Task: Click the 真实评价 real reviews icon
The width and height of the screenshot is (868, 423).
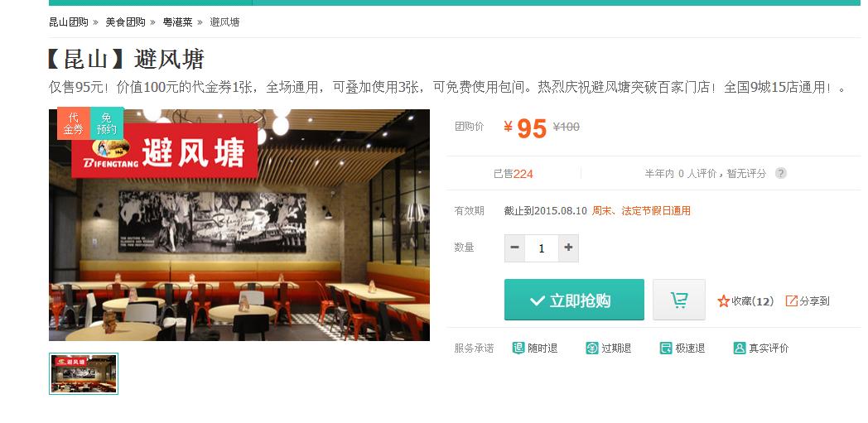Action: tap(740, 348)
